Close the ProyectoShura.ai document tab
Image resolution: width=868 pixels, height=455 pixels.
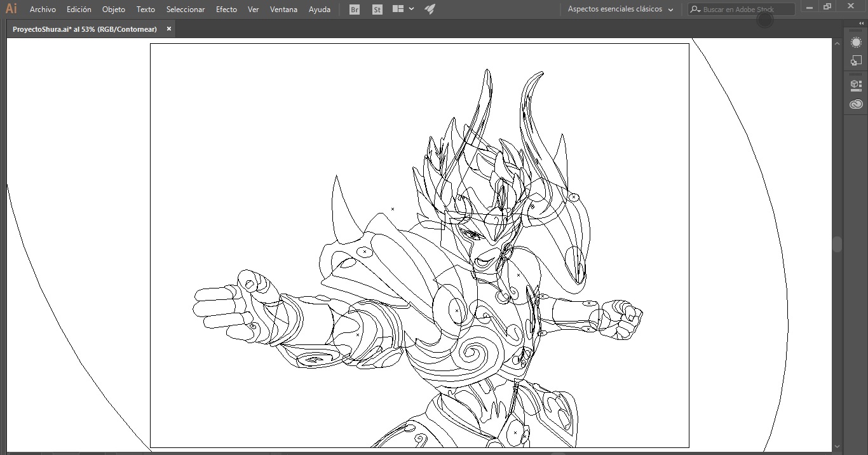coord(169,29)
